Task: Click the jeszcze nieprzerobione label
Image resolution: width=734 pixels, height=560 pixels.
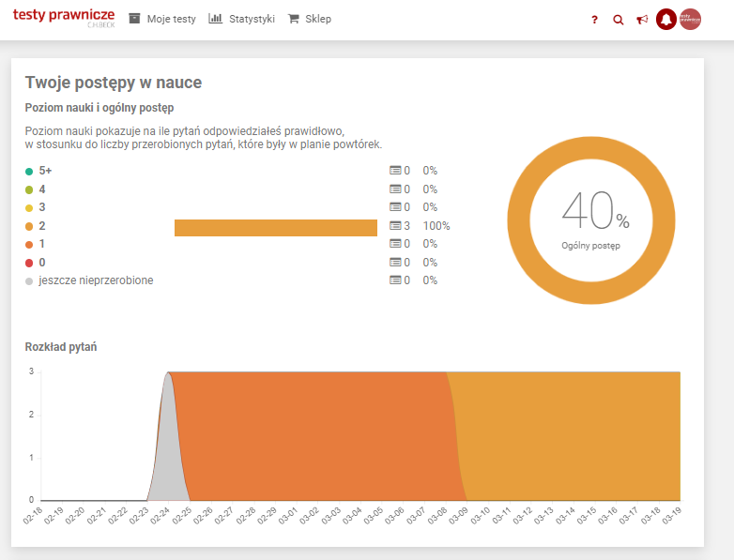Action: point(96,280)
